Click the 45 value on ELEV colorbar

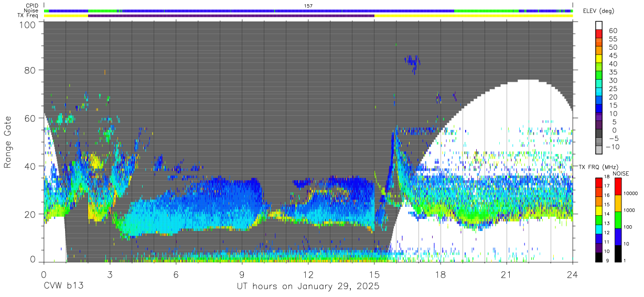pyautogui.click(x=613, y=56)
